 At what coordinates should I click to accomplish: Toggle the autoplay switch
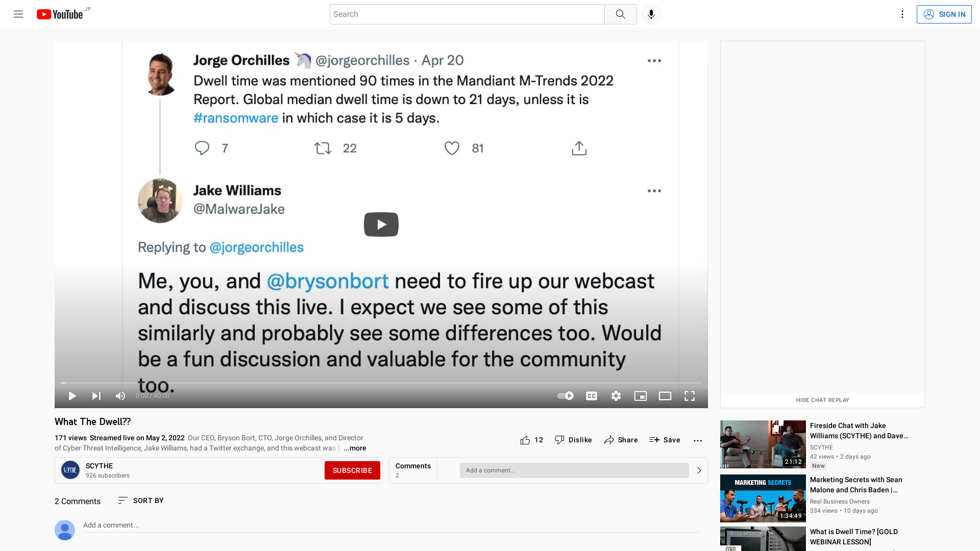click(x=565, y=396)
